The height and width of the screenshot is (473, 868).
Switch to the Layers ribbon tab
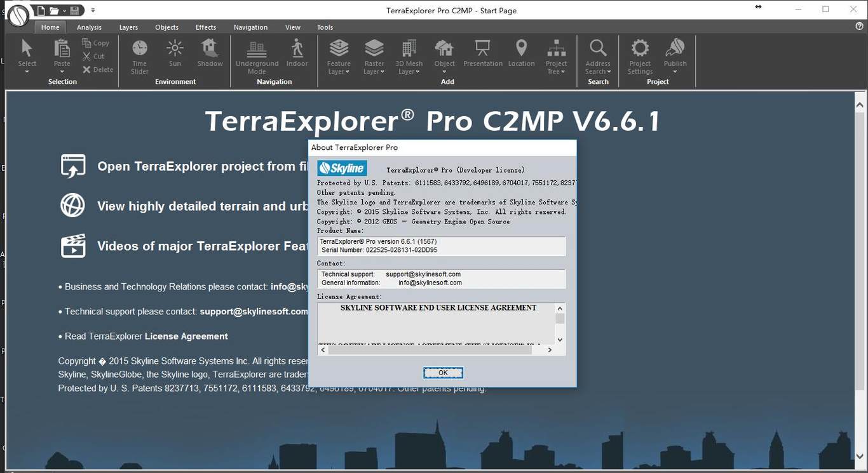(x=128, y=27)
